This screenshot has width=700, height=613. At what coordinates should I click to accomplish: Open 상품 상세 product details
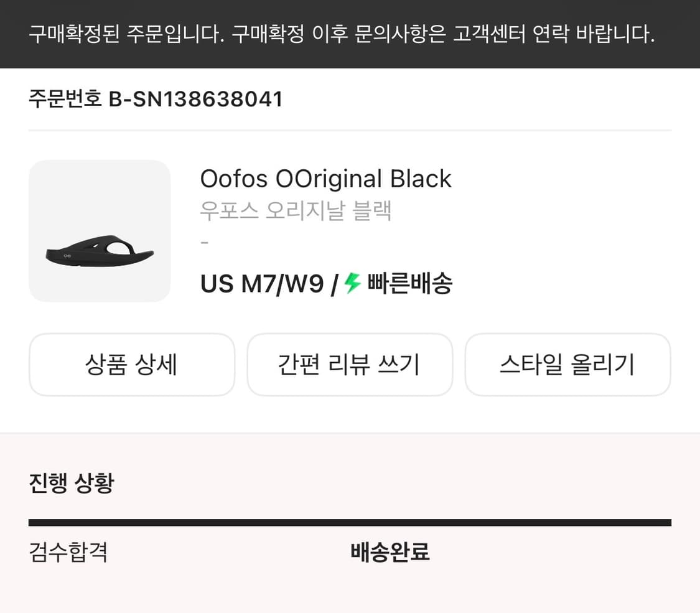pyautogui.click(x=132, y=365)
